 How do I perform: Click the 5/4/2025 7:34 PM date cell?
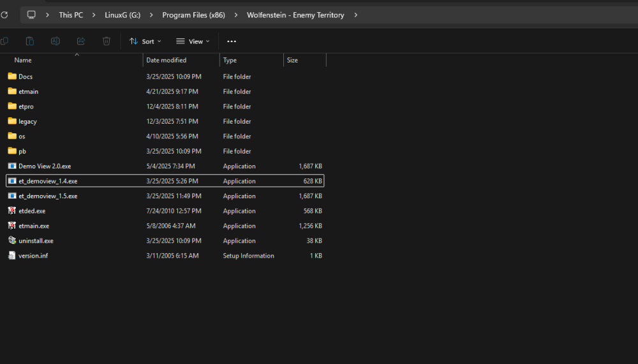click(x=170, y=166)
